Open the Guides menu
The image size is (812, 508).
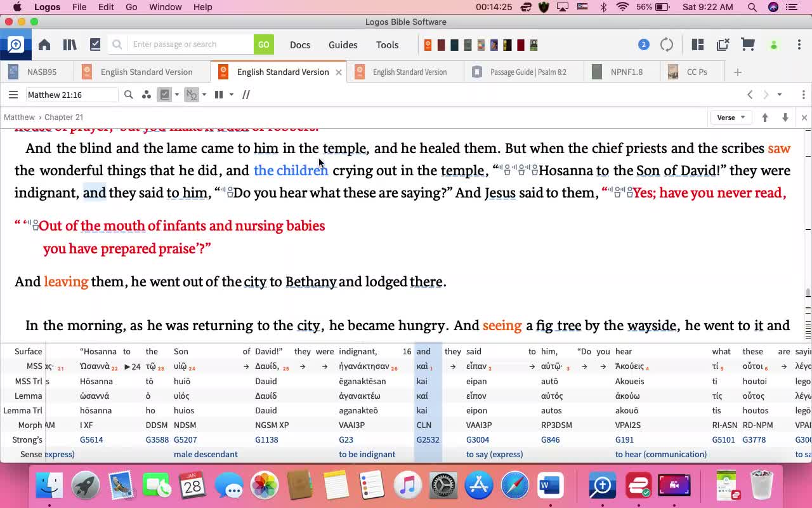pyautogui.click(x=343, y=44)
